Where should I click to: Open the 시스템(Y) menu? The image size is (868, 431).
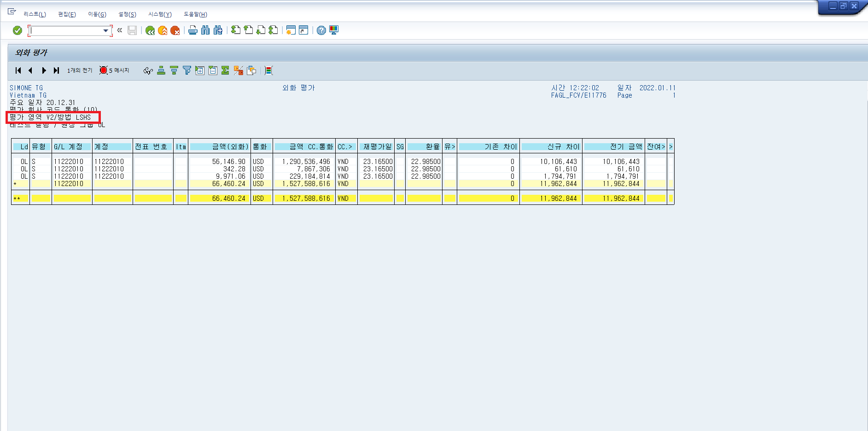click(160, 14)
